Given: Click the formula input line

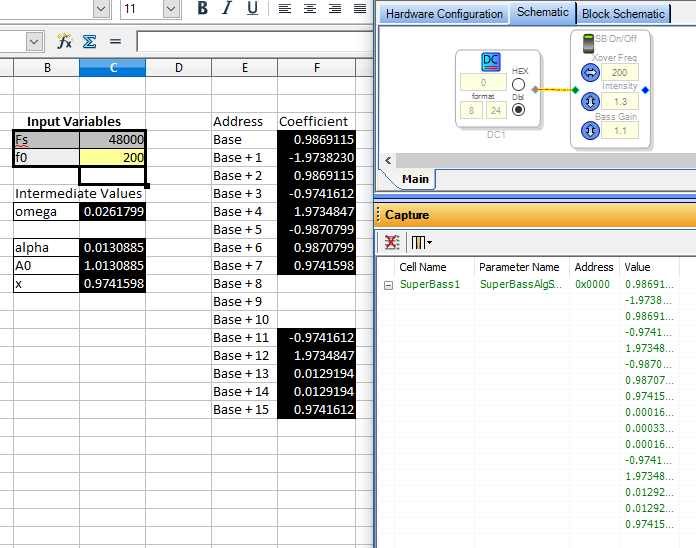Looking at the screenshot, I should click(255, 42).
